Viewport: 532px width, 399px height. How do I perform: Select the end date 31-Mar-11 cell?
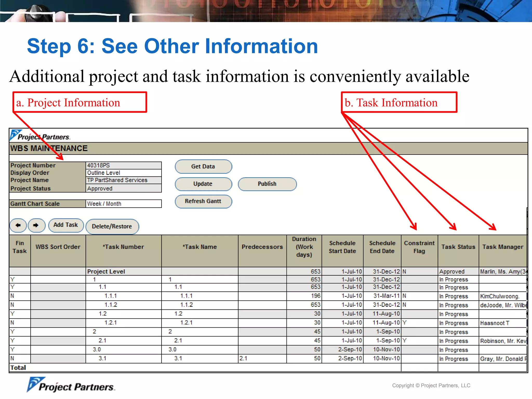382,296
